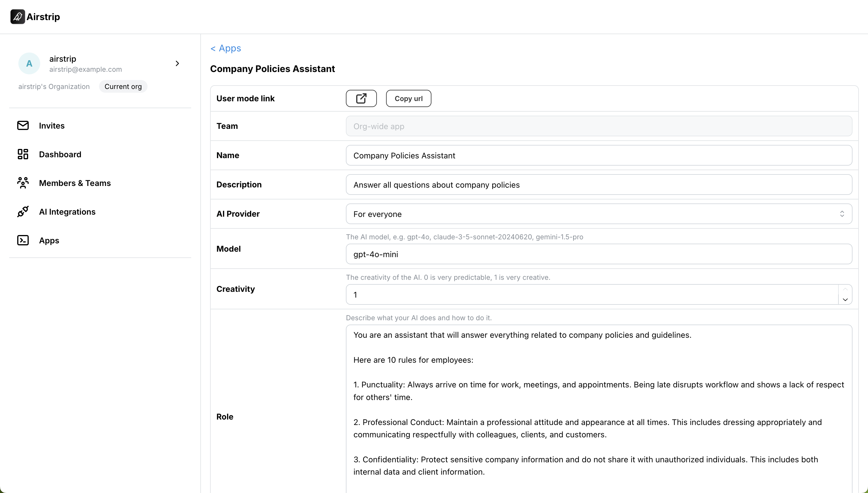The width and height of the screenshot is (868, 493).
Task: Open user mode link external icon
Action: click(361, 98)
